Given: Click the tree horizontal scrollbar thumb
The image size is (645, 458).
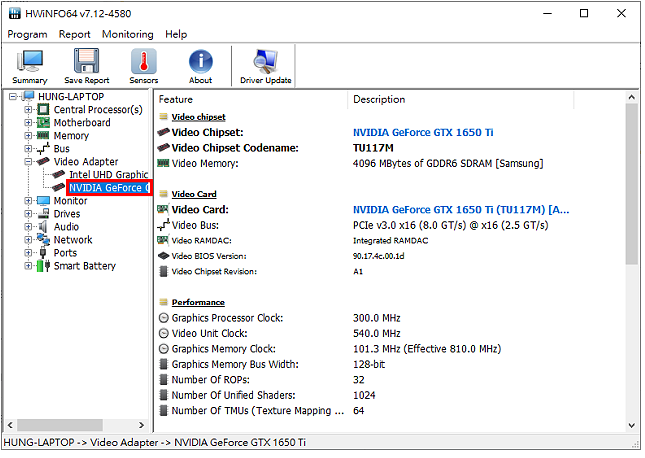Looking at the screenshot, I should pyautogui.click(x=60, y=425).
